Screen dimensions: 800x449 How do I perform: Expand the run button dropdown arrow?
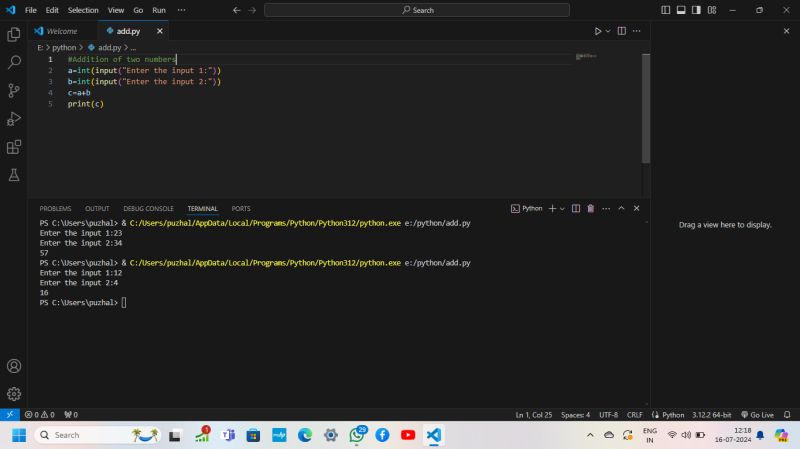608,31
